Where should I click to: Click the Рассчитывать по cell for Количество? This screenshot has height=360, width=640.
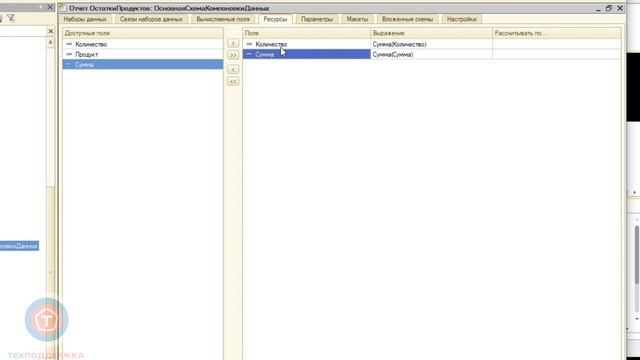point(557,44)
